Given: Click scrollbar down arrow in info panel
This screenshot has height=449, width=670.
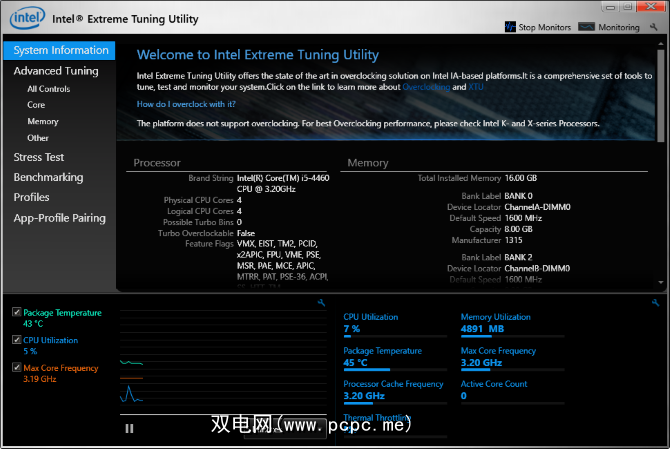Looking at the screenshot, I should click(x=661, y=282).
